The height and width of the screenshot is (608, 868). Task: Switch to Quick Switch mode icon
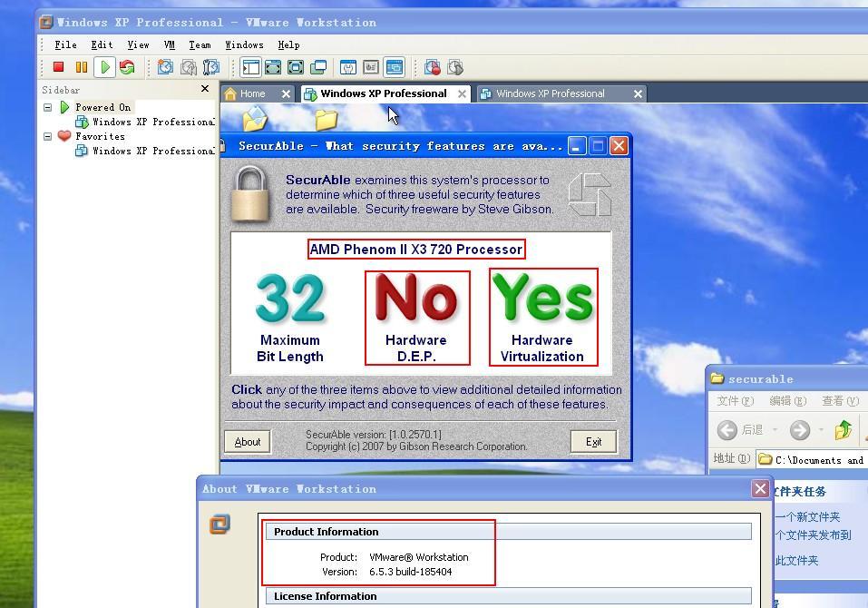(273, 67)
